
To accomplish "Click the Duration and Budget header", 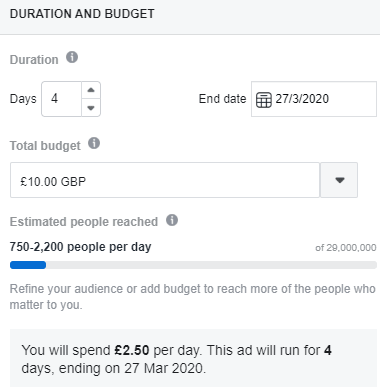I will (82, 14).
